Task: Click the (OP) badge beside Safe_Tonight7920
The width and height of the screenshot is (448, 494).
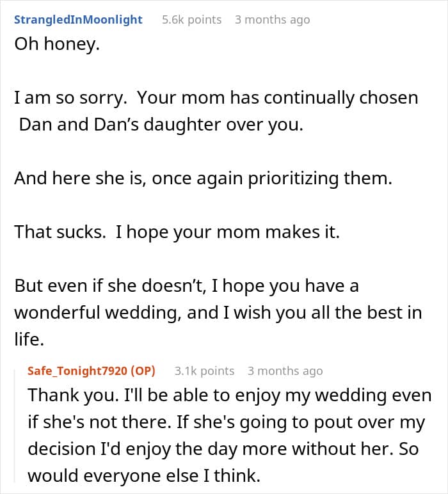Action: tap(143, 371)
